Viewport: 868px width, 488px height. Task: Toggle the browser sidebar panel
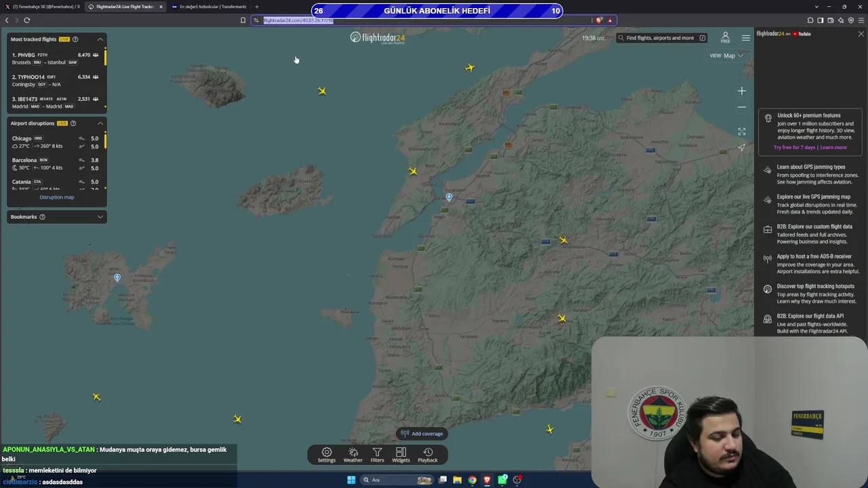(x=820, y=20)
